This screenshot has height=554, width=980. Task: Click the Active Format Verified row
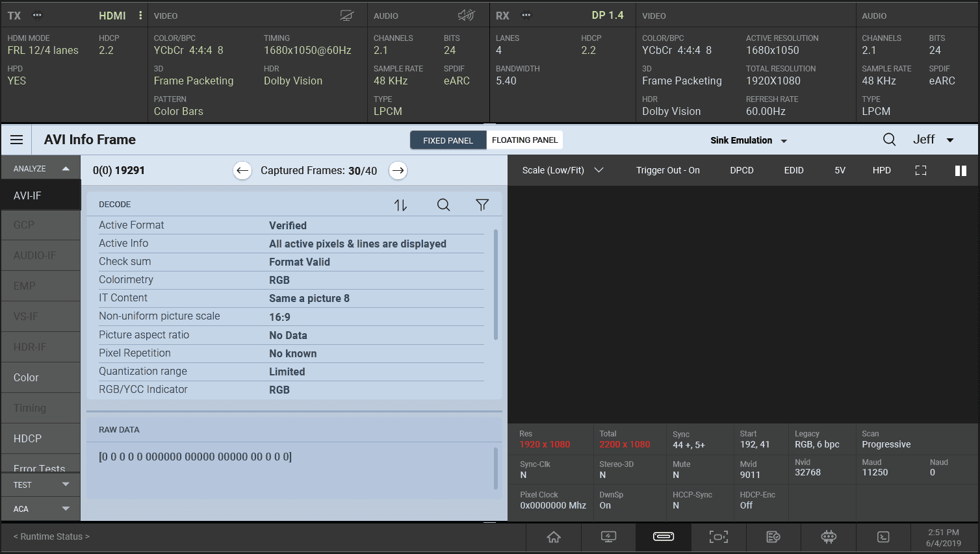[291, 225]
